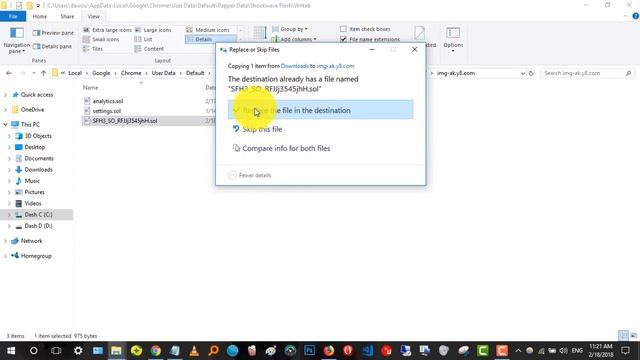The width and height of the screenshot is (640, 360).
Task: Choose Content layout
Action: 149,49
